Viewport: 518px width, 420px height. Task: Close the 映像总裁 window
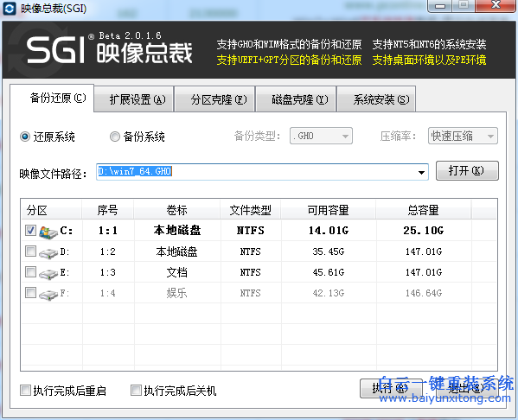coord(496,5)
